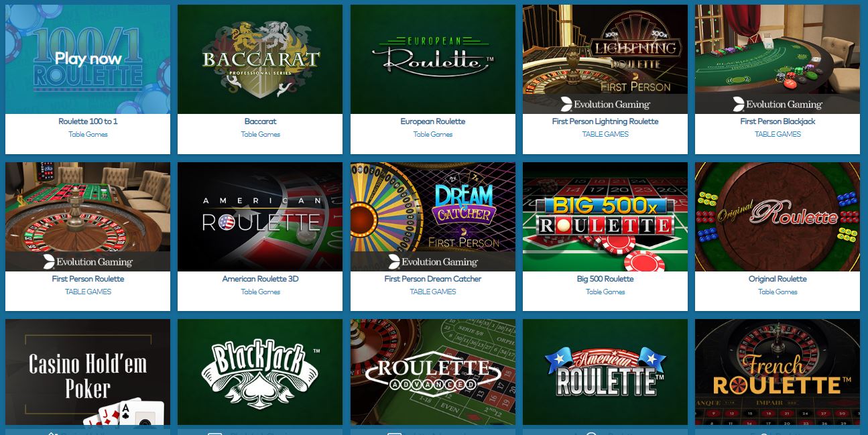Image resolution: width=868 pixels, height=435 pixels.
Task: Launch First Person Lightning Roulette image
Action: pos(605,59)
